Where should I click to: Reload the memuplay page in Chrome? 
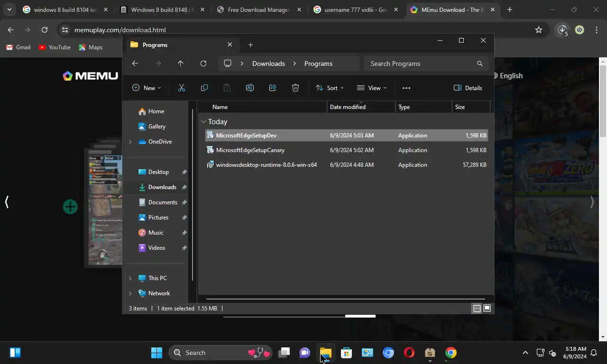[x=45, y=30]
